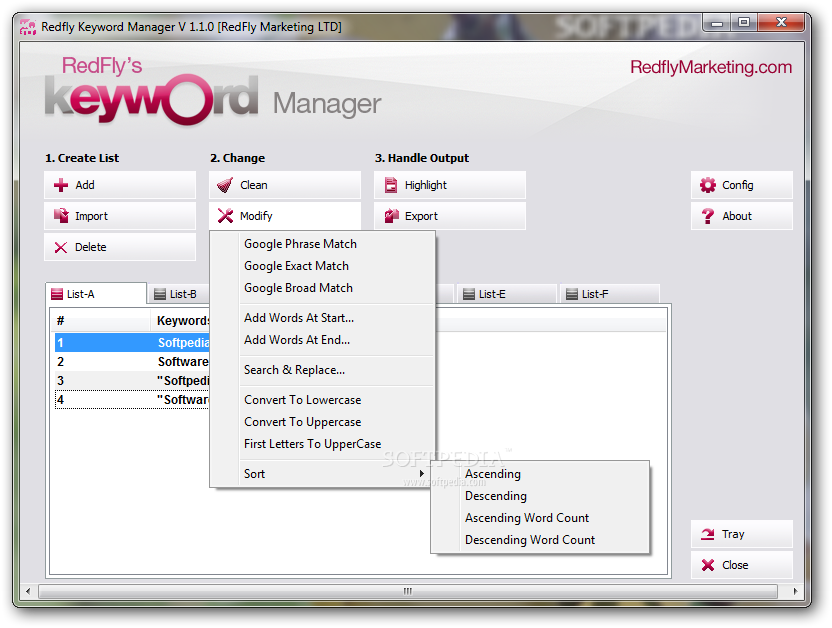The image size is (832, 628).
Task: Click the broom Clean icon
Action: (225, 185)
